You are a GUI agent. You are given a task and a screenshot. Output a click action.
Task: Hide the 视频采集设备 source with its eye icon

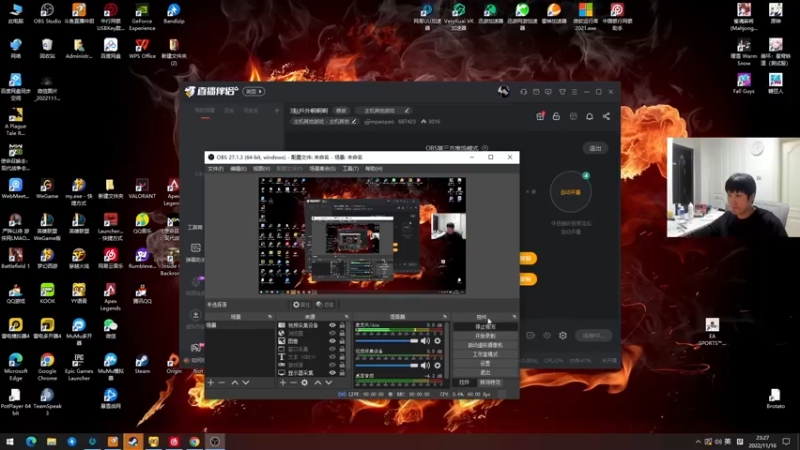[x=333, y=325]
